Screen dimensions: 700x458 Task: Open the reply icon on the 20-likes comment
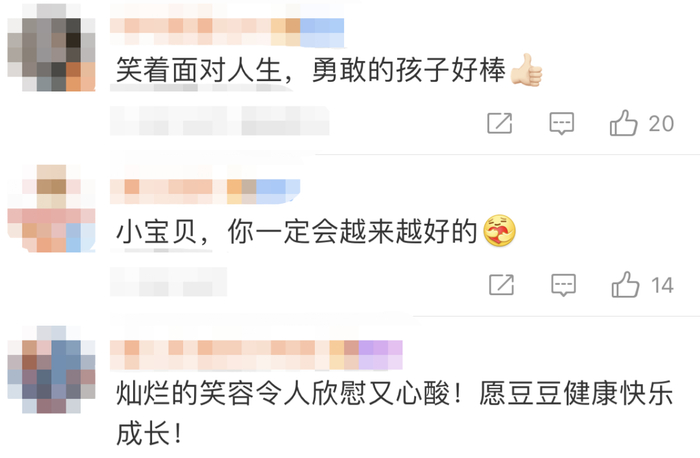562,123
